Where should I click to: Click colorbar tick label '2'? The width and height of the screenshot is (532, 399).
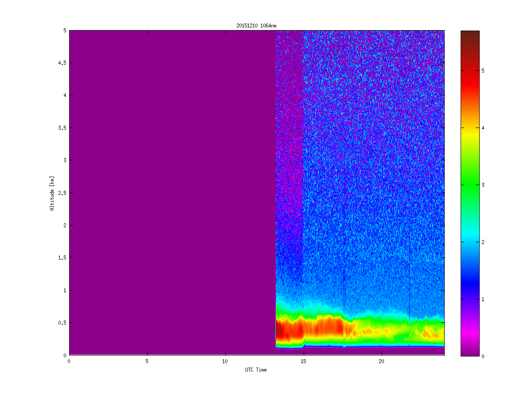pos(483,242)
